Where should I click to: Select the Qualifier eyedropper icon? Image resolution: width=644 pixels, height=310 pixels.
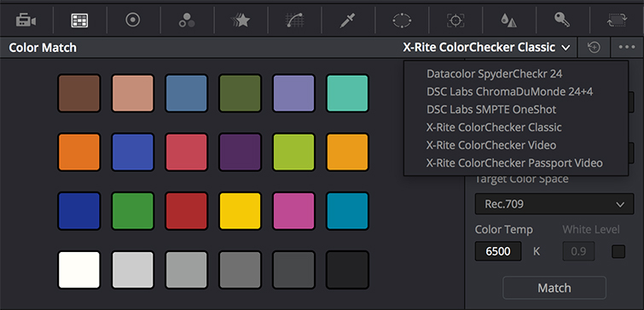click(x=347, y=20)
